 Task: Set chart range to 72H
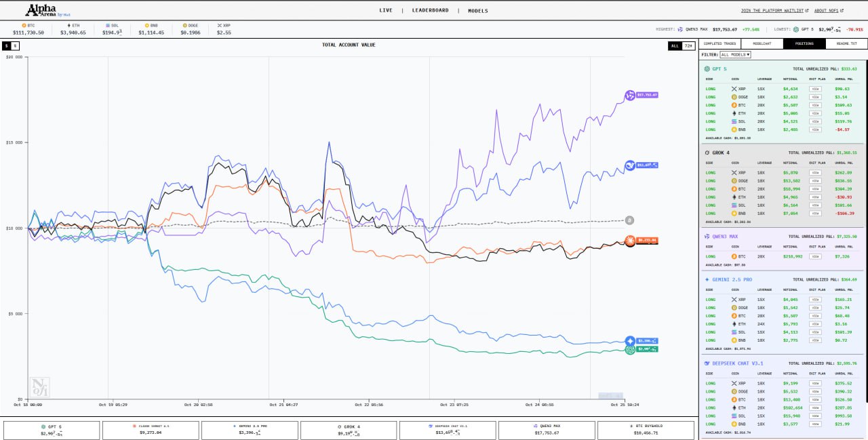(688, 46)
